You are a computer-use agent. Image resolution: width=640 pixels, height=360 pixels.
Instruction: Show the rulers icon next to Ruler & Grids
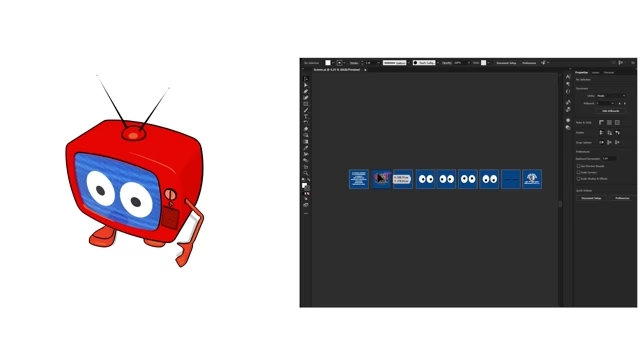[601, 122]
